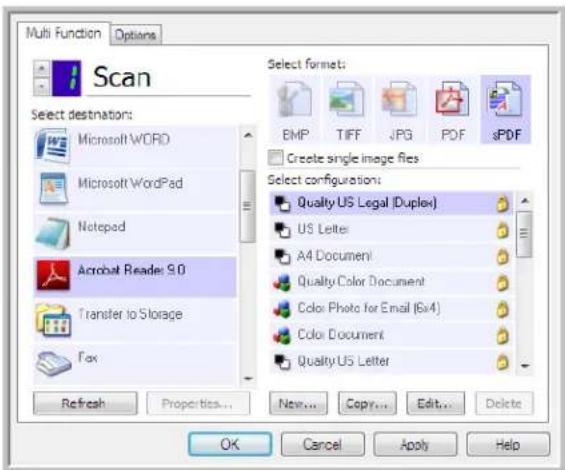Select Color Photo for Email (6x4) text

(x=369, y=308)
